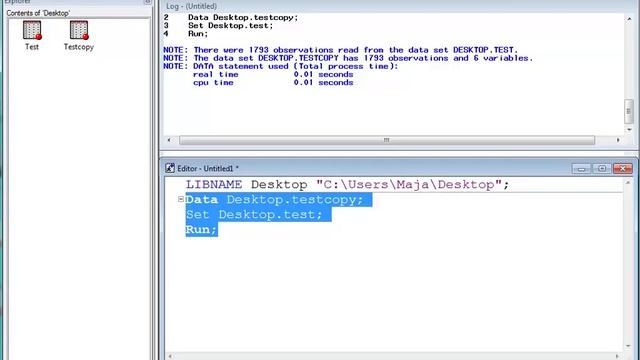Click the "Contents of 'Desktop'" header
The height and width of the screenshot is (360, 640).
pyautogui.click(x=38, y=13)
